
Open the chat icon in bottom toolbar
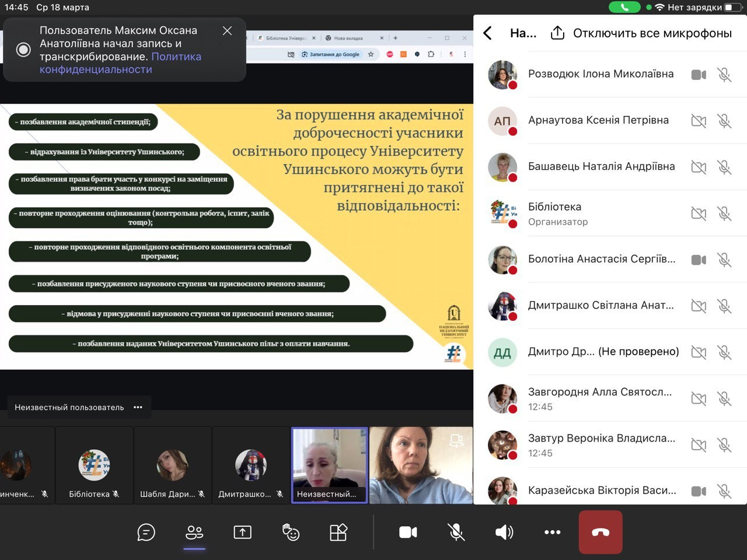click(x=146, y=532)
